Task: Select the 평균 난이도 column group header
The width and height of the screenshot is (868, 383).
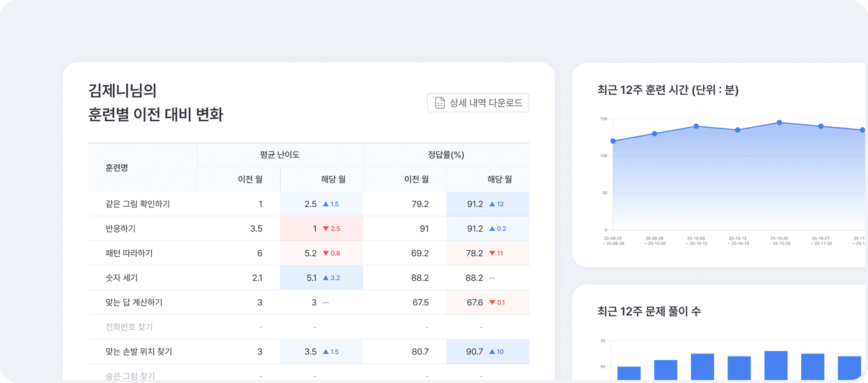Action: pos(280,155)
